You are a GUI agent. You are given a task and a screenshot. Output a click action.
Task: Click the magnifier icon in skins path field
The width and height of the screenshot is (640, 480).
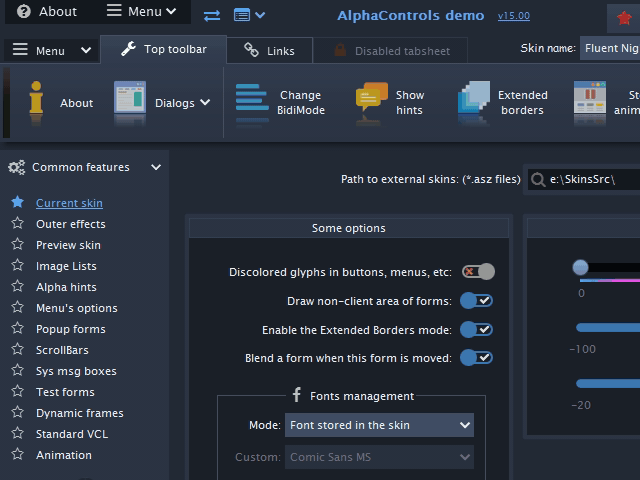[x=538, y=180]
